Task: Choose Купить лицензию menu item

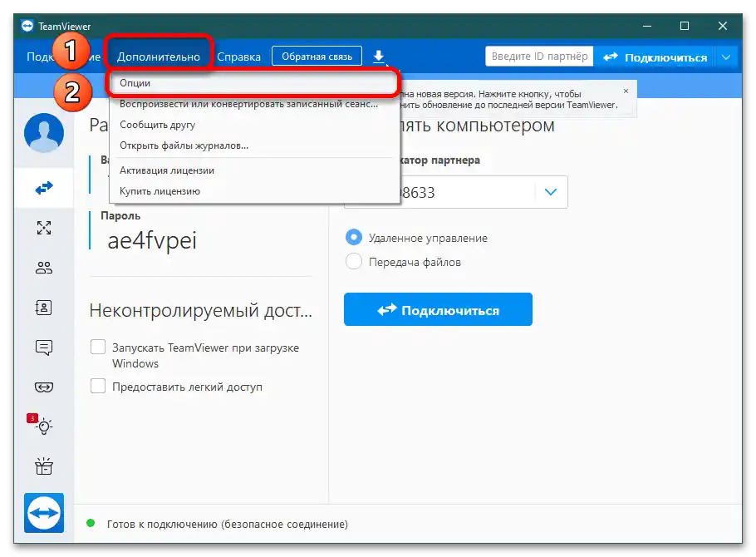Action: (x=254, y=191)
